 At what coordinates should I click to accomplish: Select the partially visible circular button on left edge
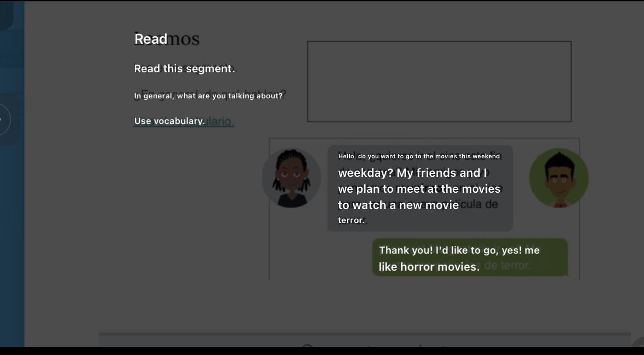pos(4,119)
